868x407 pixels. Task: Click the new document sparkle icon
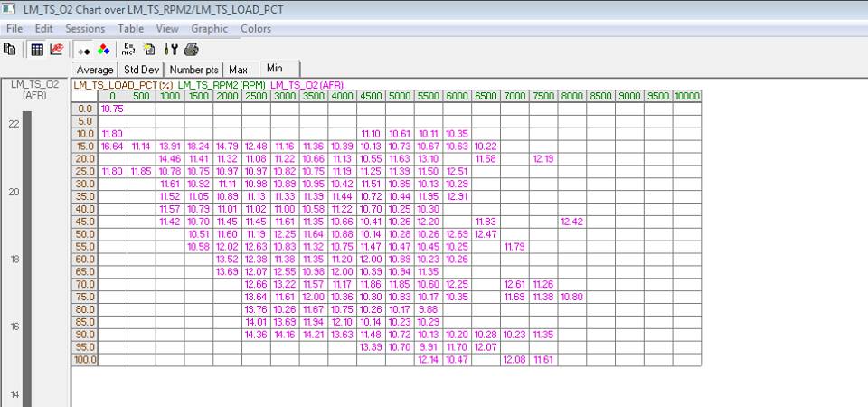(x=148, y=49)
